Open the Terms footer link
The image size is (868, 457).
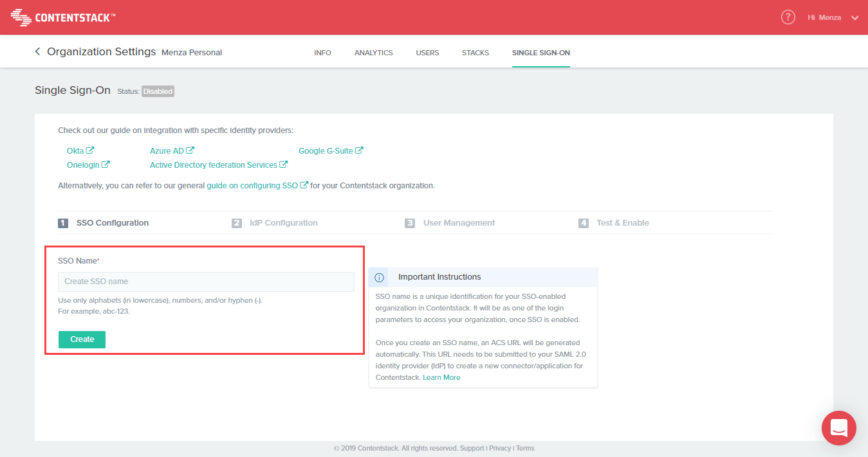pos(525,448)
